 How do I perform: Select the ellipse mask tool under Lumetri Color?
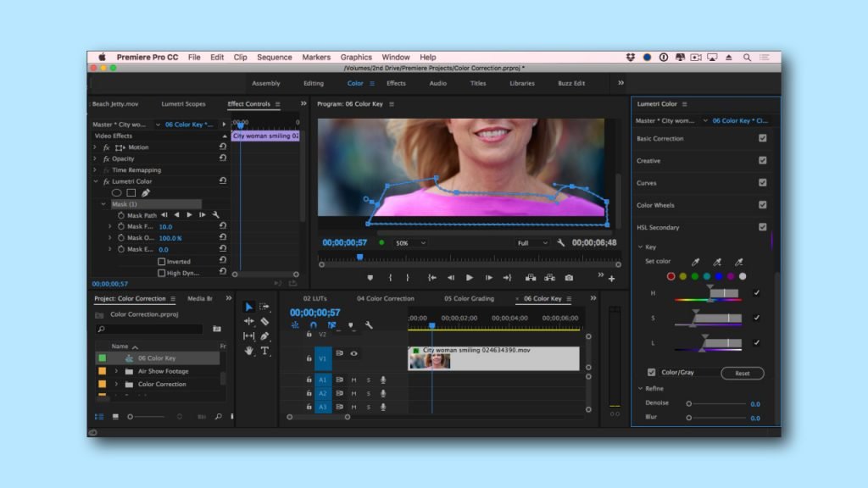click(116, 192)
